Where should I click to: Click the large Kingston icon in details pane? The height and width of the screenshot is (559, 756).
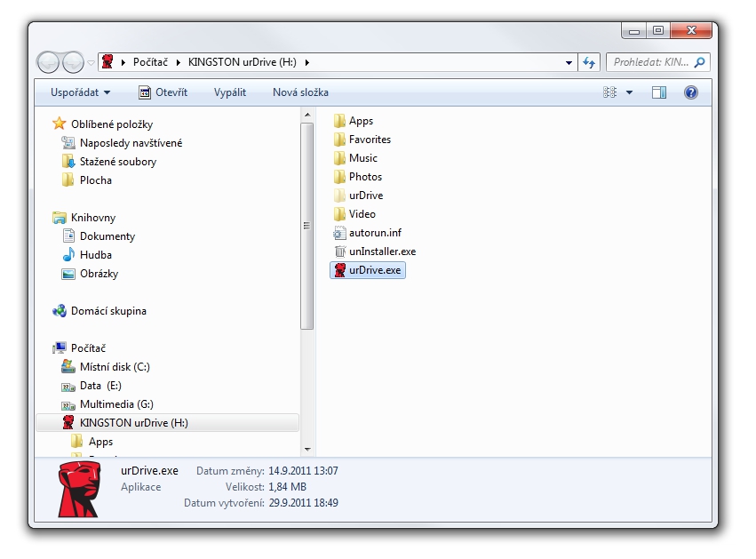[x=80, y=489]
